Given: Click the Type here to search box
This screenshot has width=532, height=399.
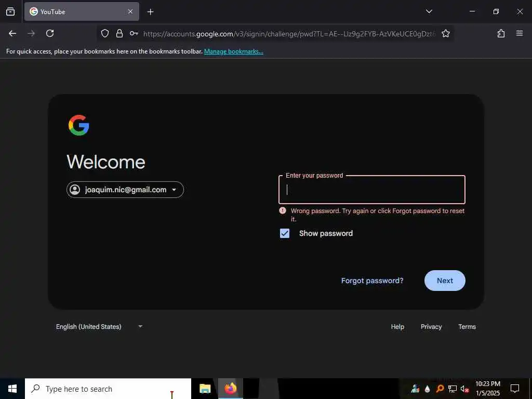Looking at the screenshot, I should tap(108, 389).
